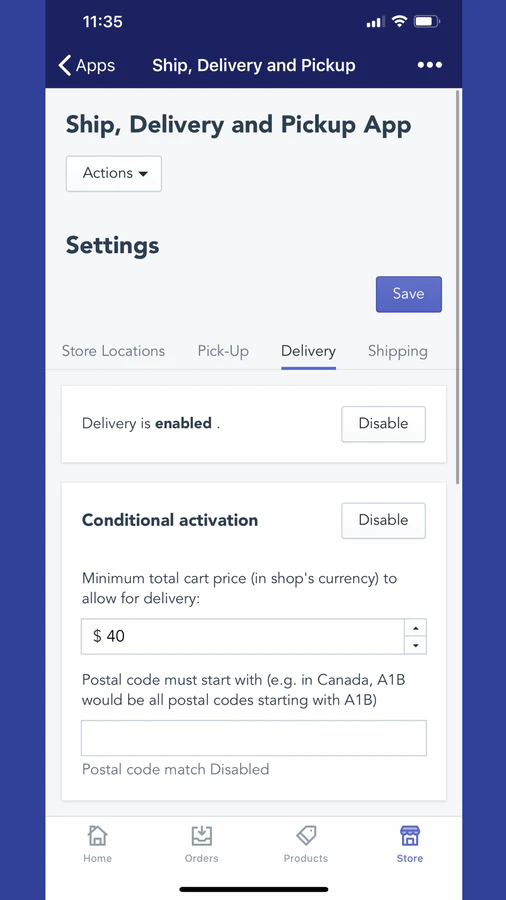Tap the Wi-Fi status icon
Image resolution: width=506 pixels, height=900 pixels.
(x=399, y=22)
